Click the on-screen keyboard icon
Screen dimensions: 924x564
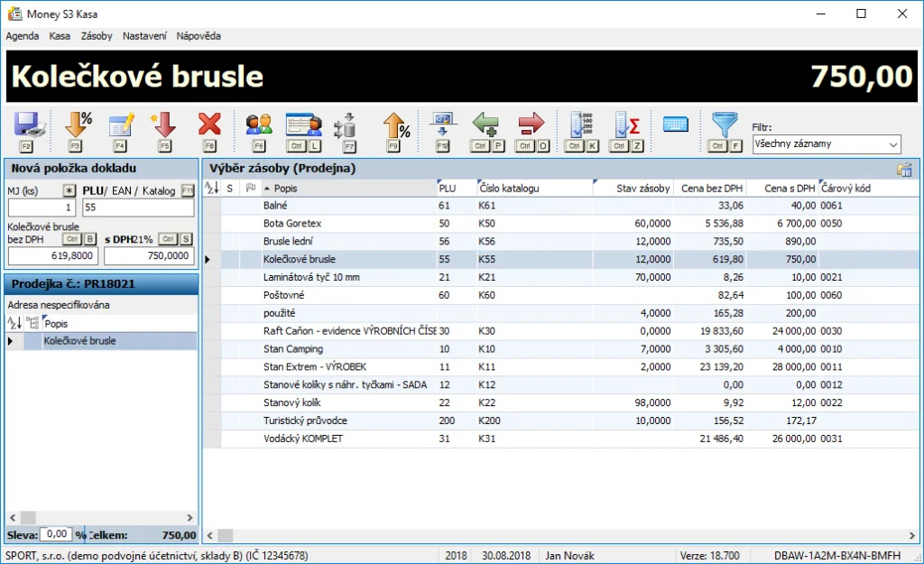tap(676, 125)
